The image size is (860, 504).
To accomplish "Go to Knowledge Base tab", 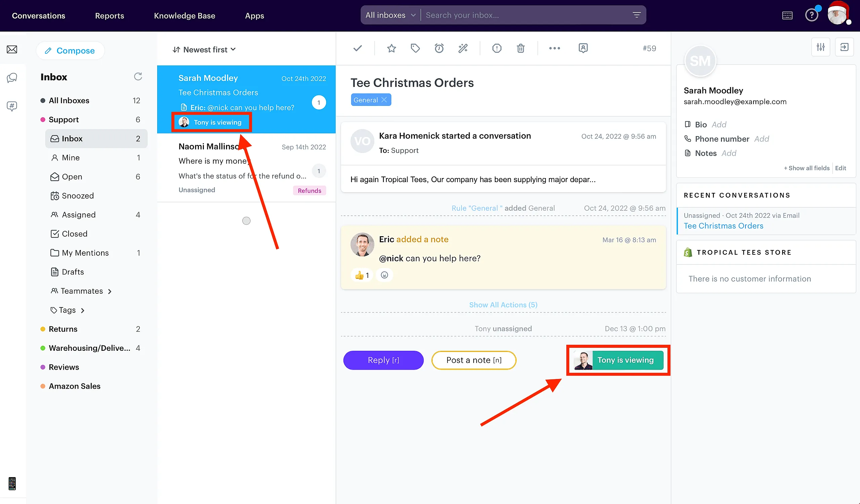I will coord(184,16).
